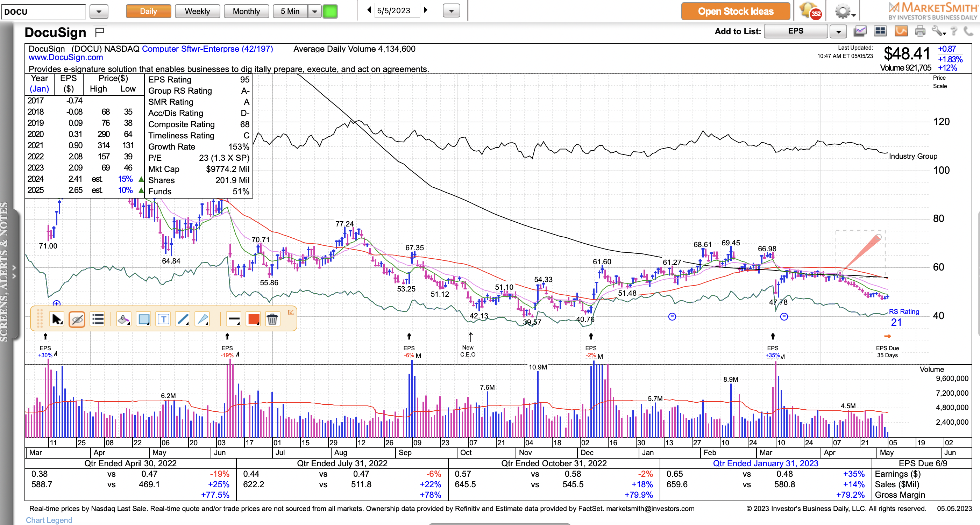
Task: Click the blue plus circle marker near March
Action: 56,303
